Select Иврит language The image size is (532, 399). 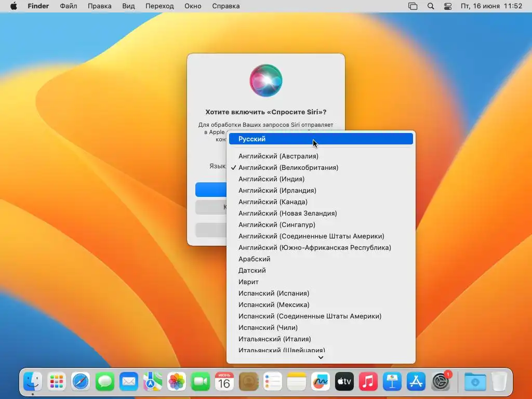(x=321, y=282)
